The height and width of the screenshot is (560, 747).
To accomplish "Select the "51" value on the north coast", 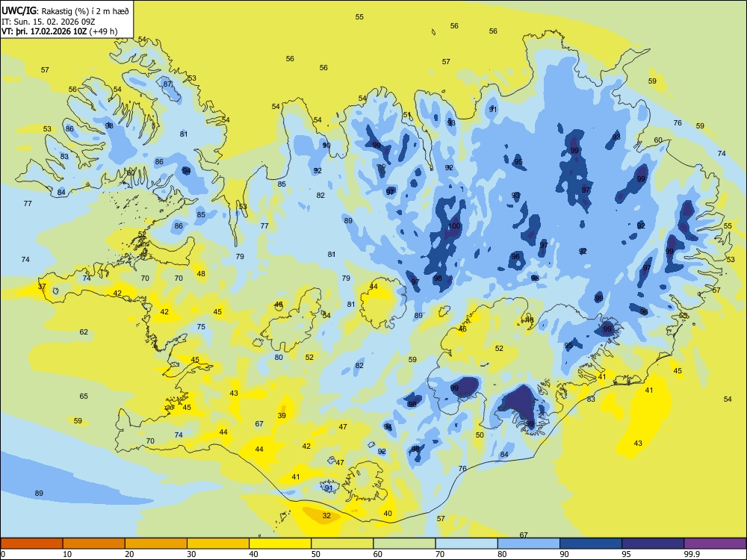I will [x=407, y=115].
